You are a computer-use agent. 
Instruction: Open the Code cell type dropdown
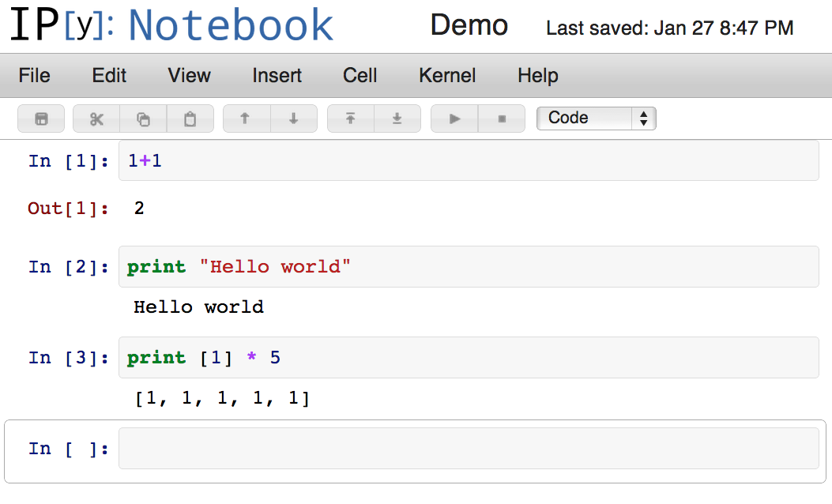tap(596, 118)
